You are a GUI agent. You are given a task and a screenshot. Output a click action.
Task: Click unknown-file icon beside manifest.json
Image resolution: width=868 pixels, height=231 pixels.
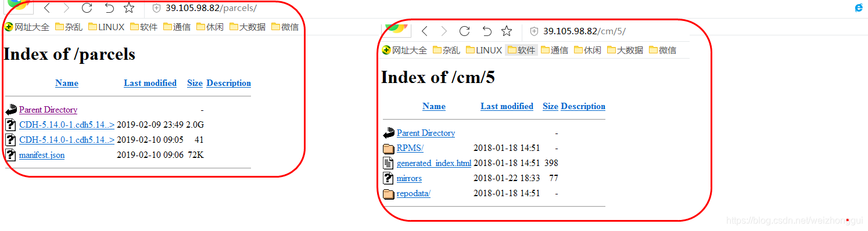coord(10,155)
